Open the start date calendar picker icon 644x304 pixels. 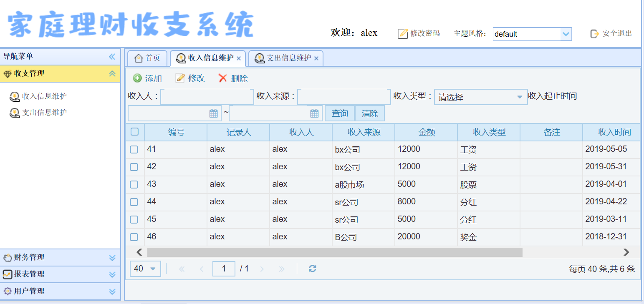pos(213,113)
